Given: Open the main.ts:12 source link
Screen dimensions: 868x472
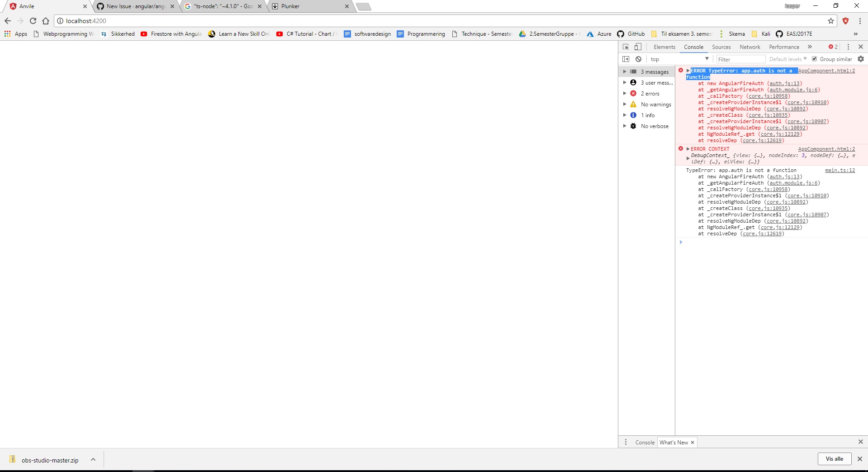Looking at the screenshot, I should point(840,170).
